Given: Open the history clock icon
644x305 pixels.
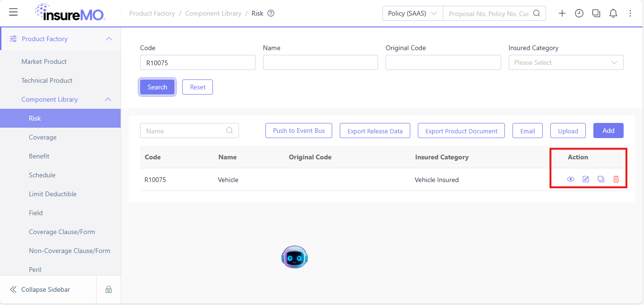Looking at the screenshot, I should [x=579, y=13].
